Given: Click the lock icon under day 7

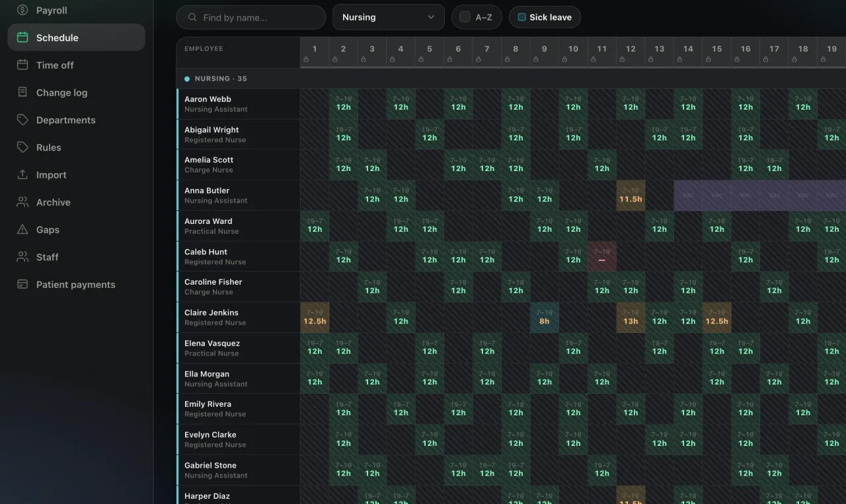Looking at the screenshot, I should [x=479, y=59].
